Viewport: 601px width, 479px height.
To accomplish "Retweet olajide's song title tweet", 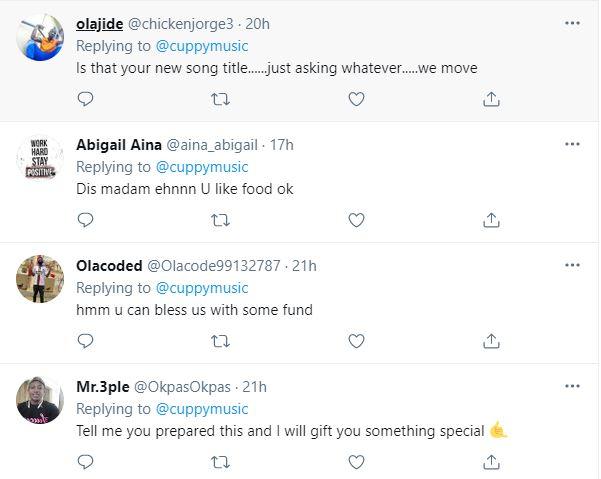I will (x=221, y=99).
